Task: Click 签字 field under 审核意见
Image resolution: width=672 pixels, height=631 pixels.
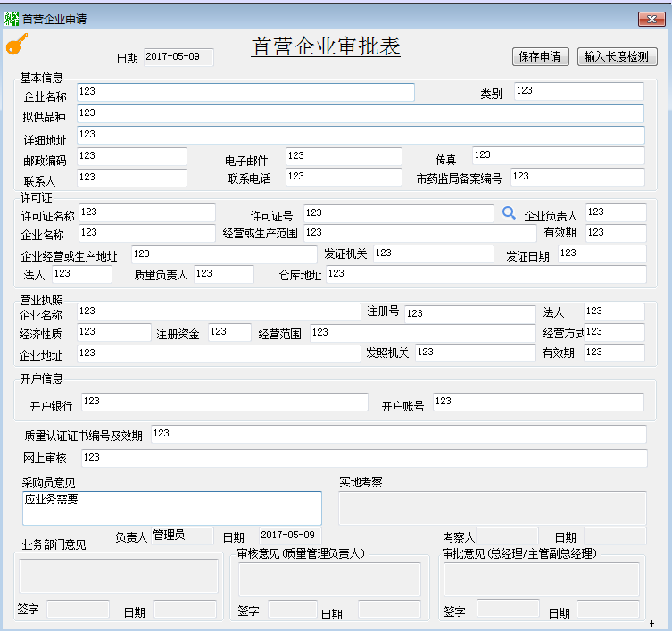Action: [x=293, y=610]
